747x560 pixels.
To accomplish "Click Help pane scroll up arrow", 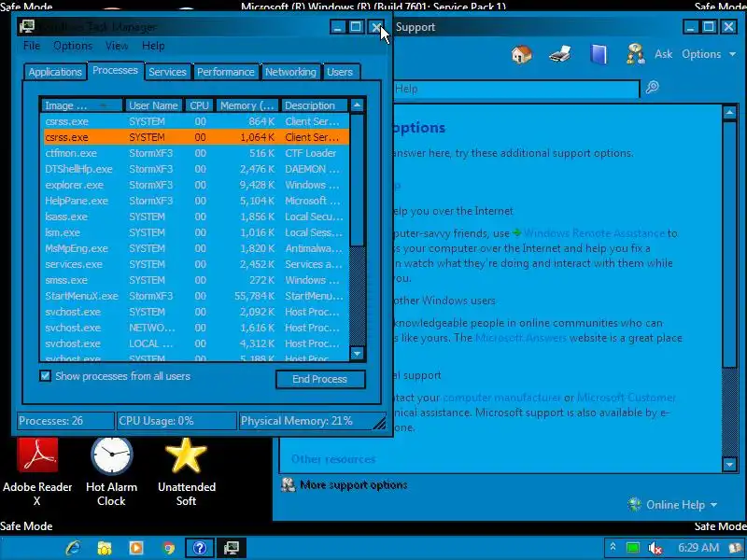I will coord(729,113).
